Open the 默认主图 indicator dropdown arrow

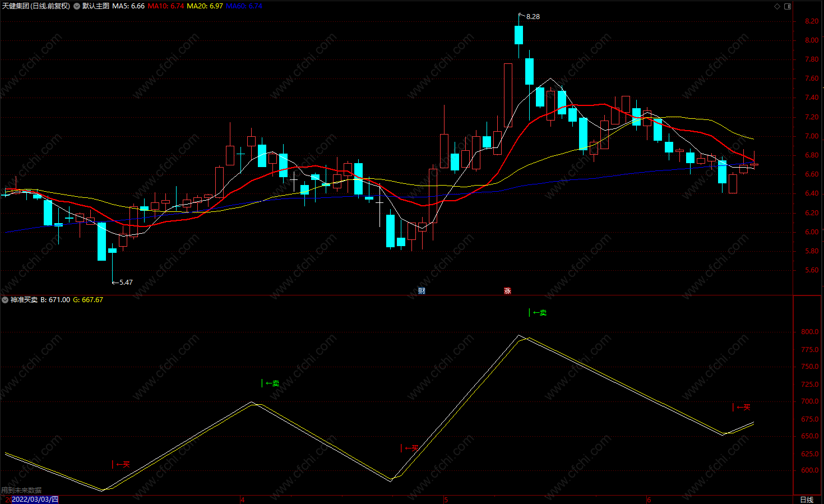pyautogui.click(x=77, y=6)
